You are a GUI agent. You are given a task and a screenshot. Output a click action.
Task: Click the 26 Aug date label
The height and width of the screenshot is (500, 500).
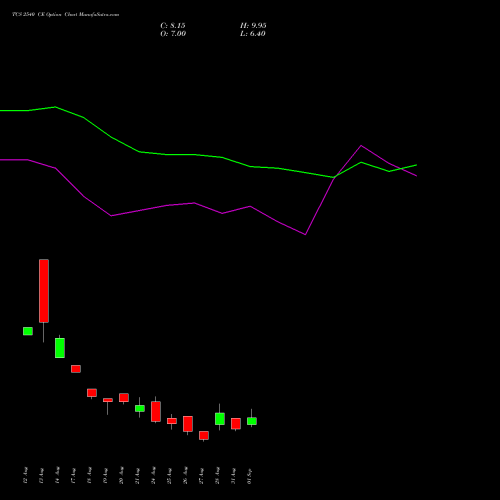[x=186, y=475]
